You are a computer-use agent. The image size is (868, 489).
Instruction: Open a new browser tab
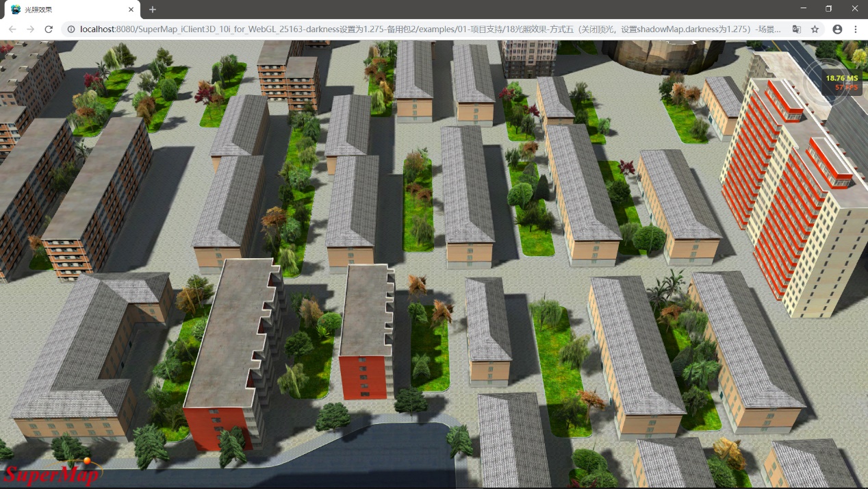(153, 10)
